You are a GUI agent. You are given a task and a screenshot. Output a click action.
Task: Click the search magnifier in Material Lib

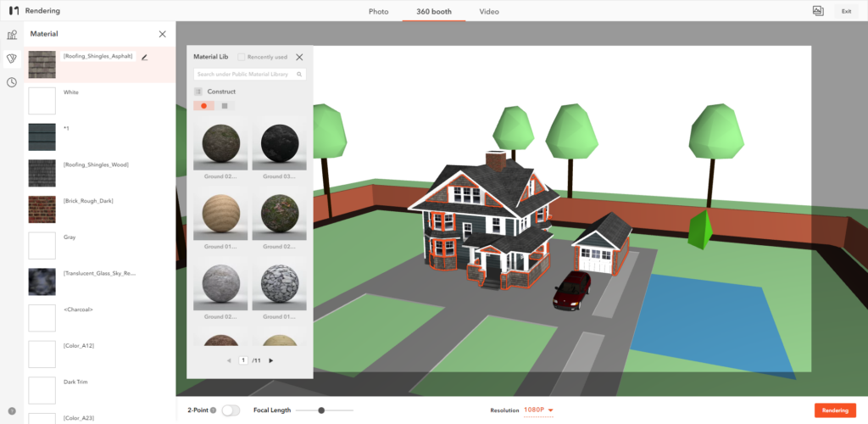299,75
